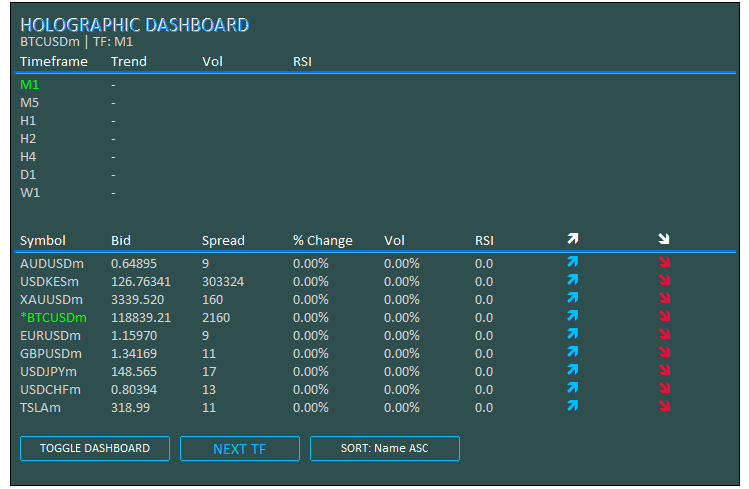Click the bid value 3339.520

tap(138, 300)
